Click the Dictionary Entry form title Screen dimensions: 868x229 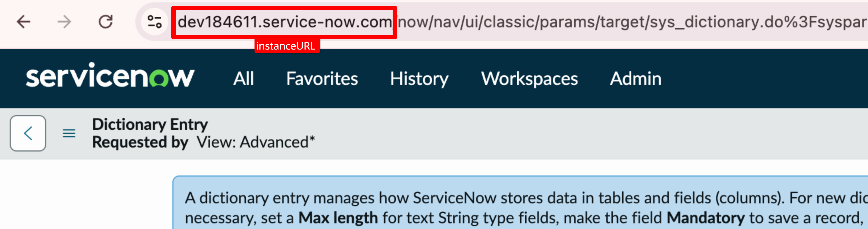point(150,124)
